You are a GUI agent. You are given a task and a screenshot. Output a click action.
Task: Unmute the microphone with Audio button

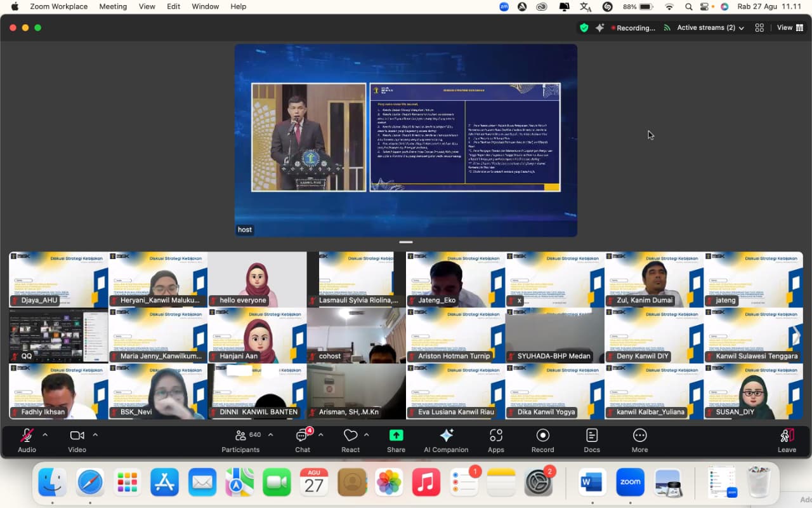(27, 440)
